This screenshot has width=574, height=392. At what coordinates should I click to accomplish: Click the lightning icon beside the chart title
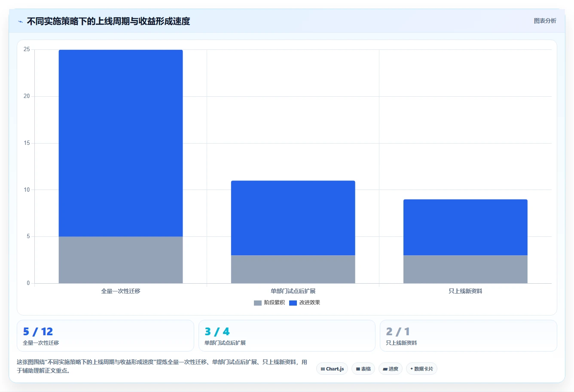click(x=20, y=21)
